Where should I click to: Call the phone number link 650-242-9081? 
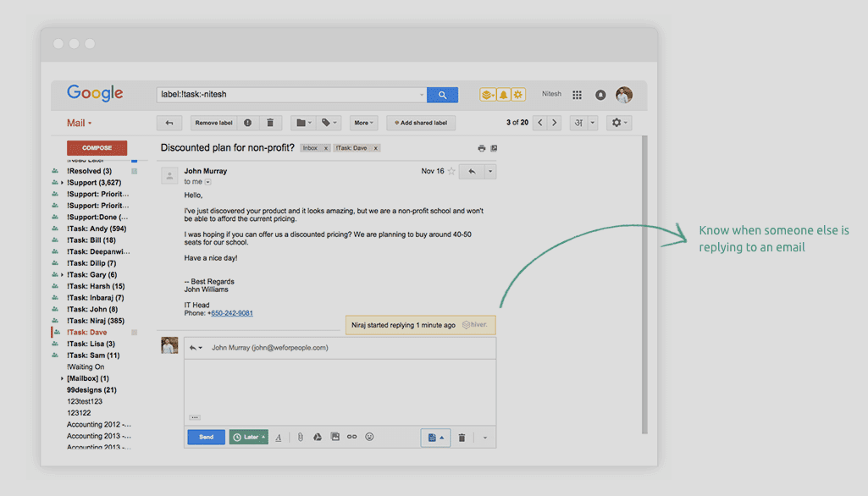pyautogui.click(x=232, y=313)
